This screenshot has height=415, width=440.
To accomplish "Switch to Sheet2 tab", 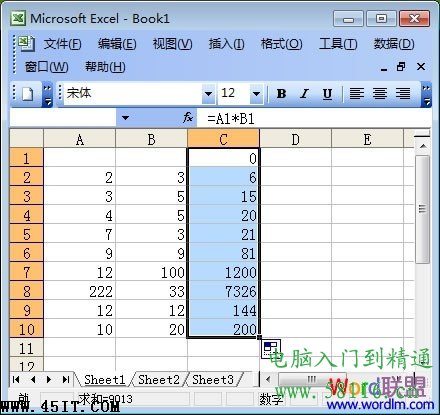I will tap(159, 379).
